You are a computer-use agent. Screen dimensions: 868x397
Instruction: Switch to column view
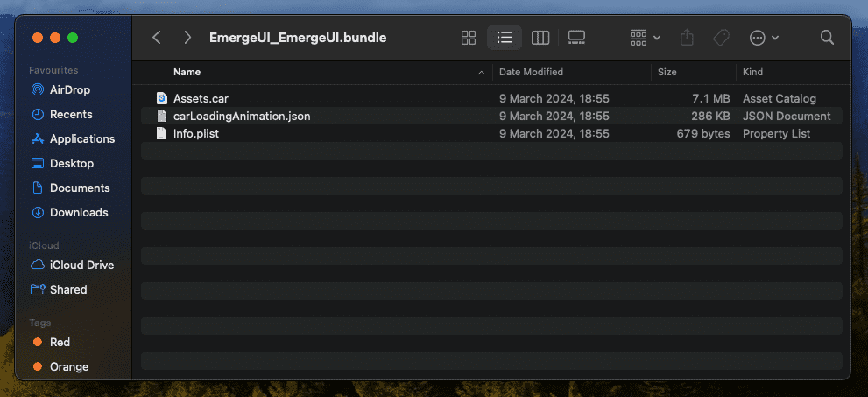coord(540,38)
